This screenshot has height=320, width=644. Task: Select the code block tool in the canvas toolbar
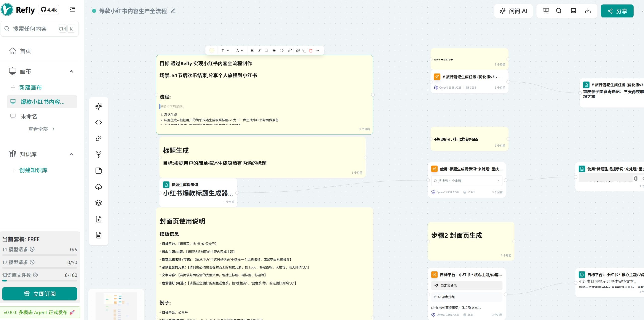98,122
